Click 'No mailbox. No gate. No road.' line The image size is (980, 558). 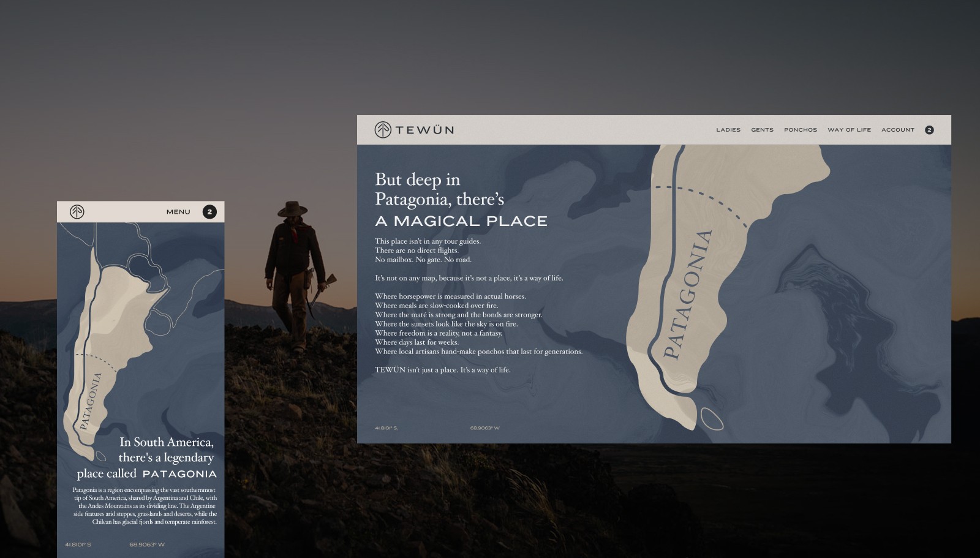[x=423, y=260]
